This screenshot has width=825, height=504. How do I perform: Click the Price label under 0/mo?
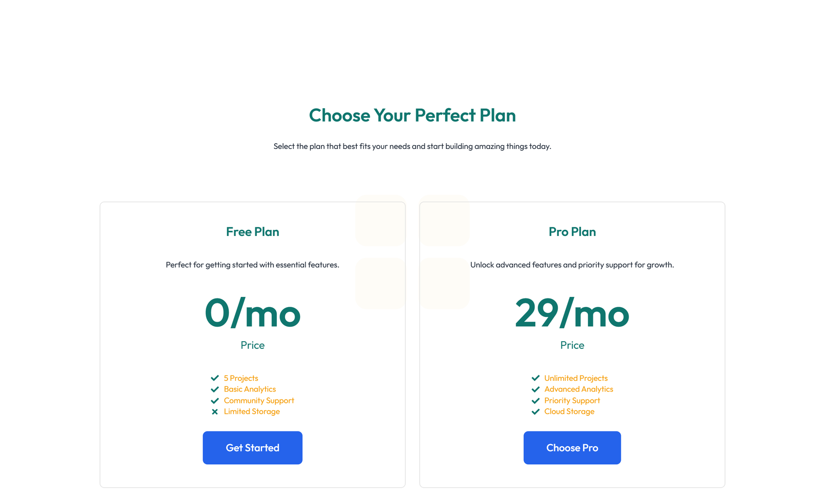tap(252, 345)
